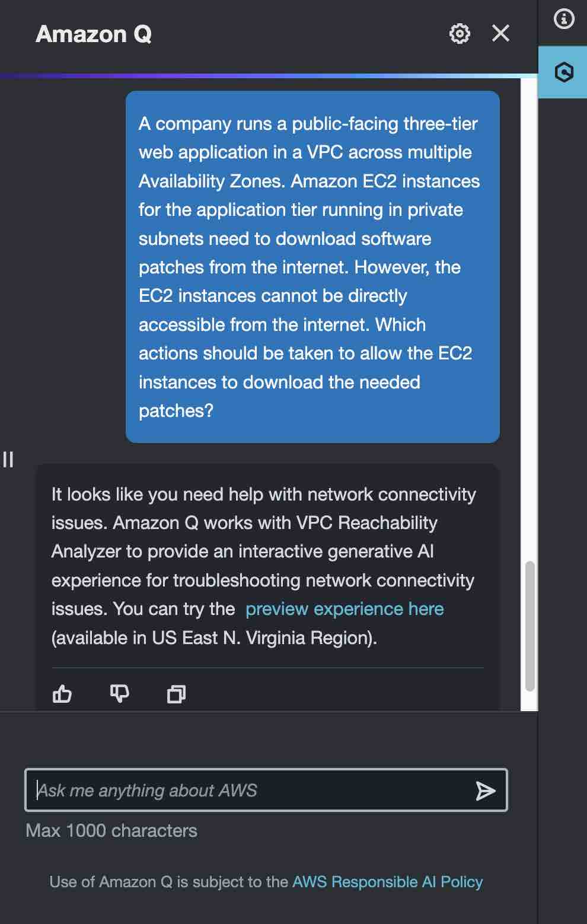This screenshot has width=587, height=924.
Task: Give the response a thumbs up
Action: click(62, 693)
